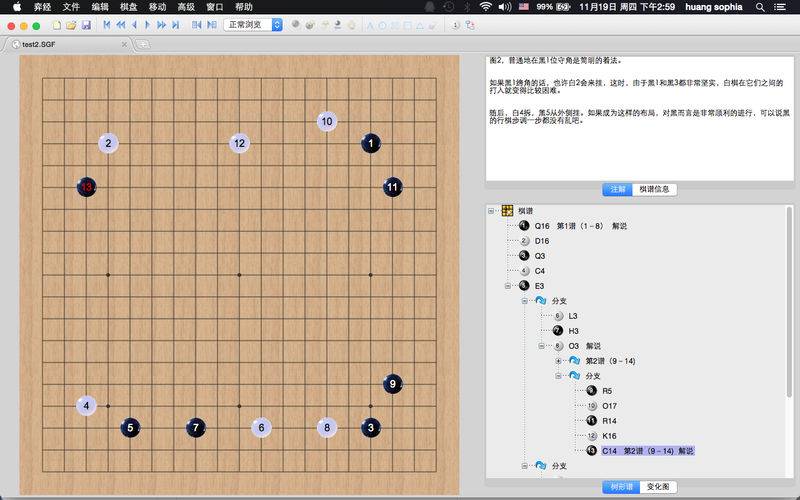
Task: Open the 正常浏览 browse mode dropdown
Action: pos(253,24)
